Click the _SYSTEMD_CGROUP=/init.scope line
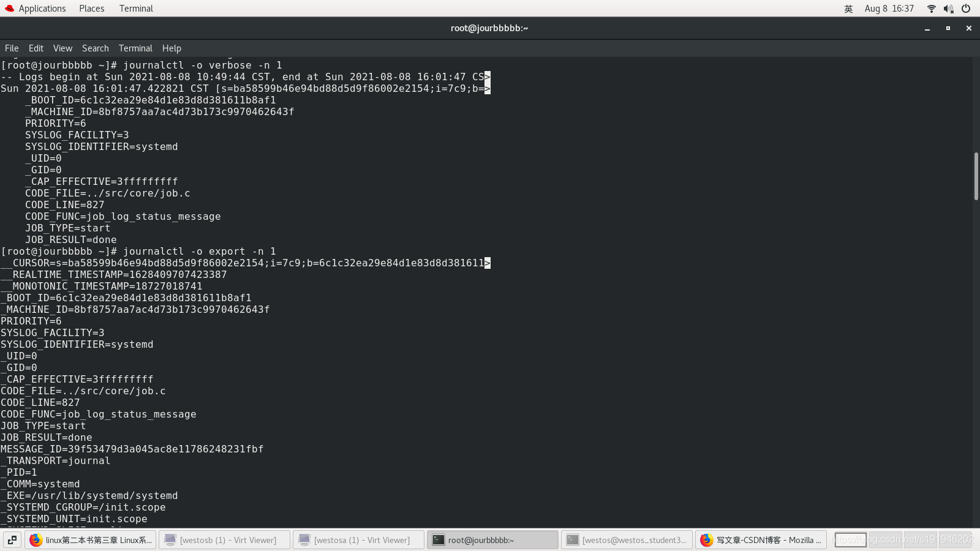Image resolution: width=980 pixels, height=551 pixels. click(x=83, y=508)
